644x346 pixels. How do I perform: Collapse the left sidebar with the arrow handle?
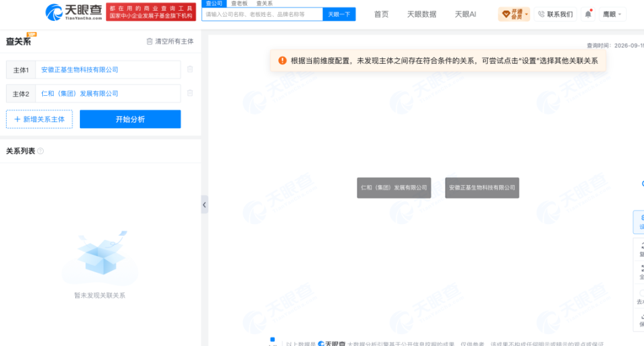205,205
